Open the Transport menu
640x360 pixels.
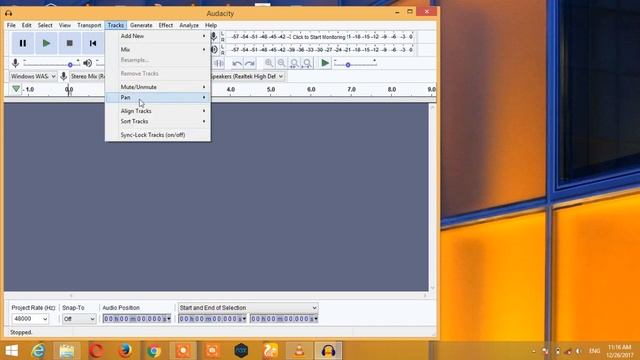pos(89,25)
